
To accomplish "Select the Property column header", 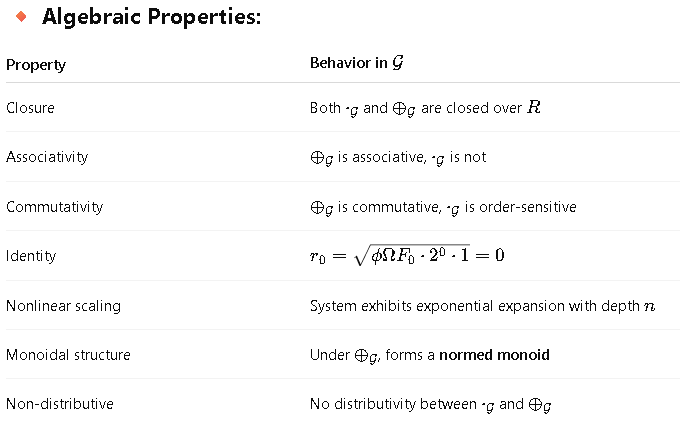I will 36,65.
